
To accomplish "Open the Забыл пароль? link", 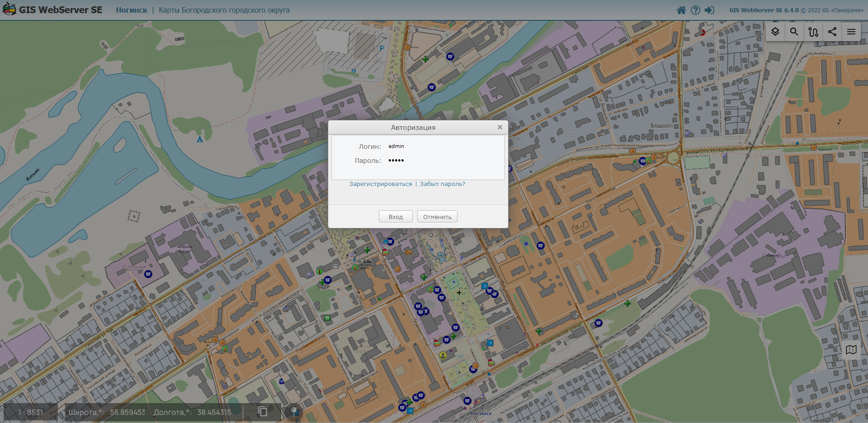I will (x=442, y=184).
